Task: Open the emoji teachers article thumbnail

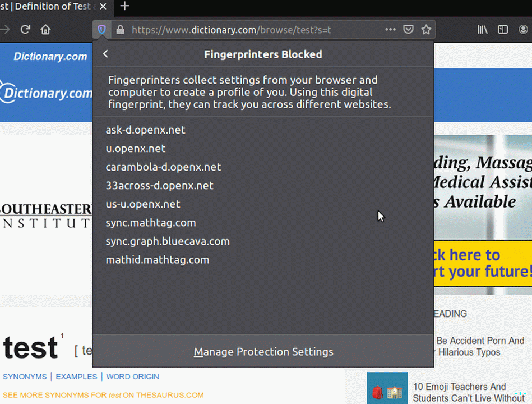Action: click(387, 388)
